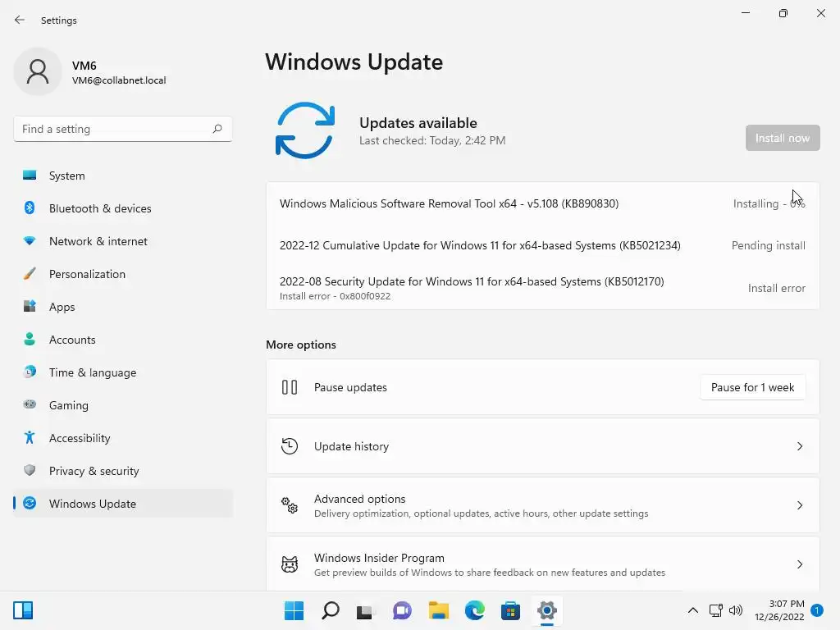Screen dimensions: 840x630
Task: Click the Gaming controller icon
Action: (30, 404)
